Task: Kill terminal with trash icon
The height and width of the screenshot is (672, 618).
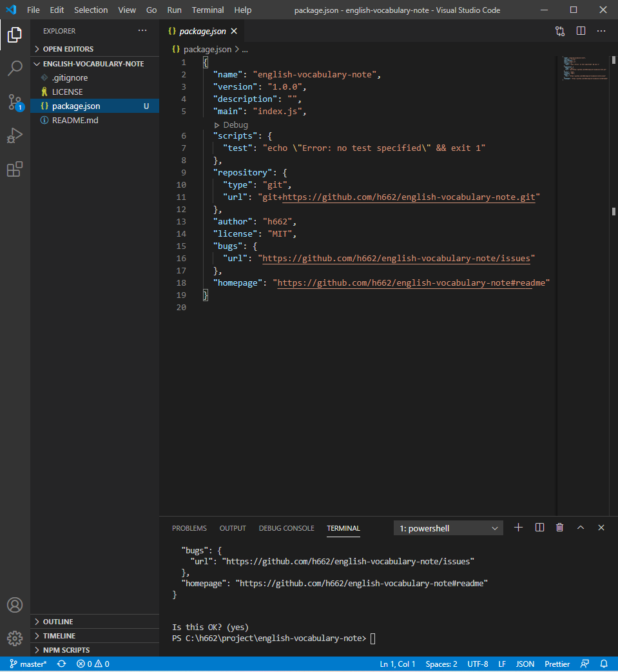Action: point(560,528)
